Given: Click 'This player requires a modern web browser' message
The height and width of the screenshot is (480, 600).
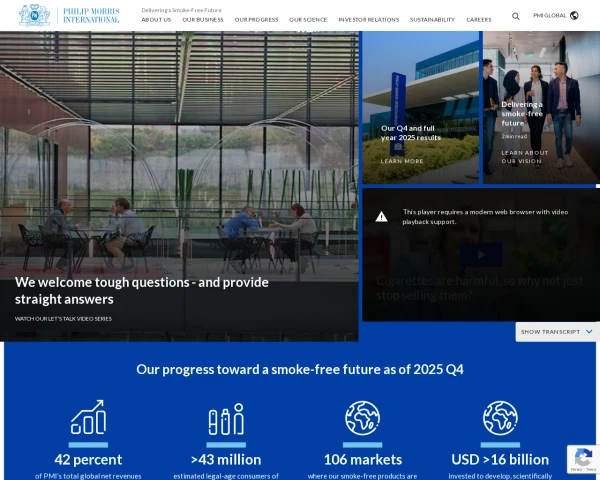Looking at the screenshot, I should coord(485,217).
